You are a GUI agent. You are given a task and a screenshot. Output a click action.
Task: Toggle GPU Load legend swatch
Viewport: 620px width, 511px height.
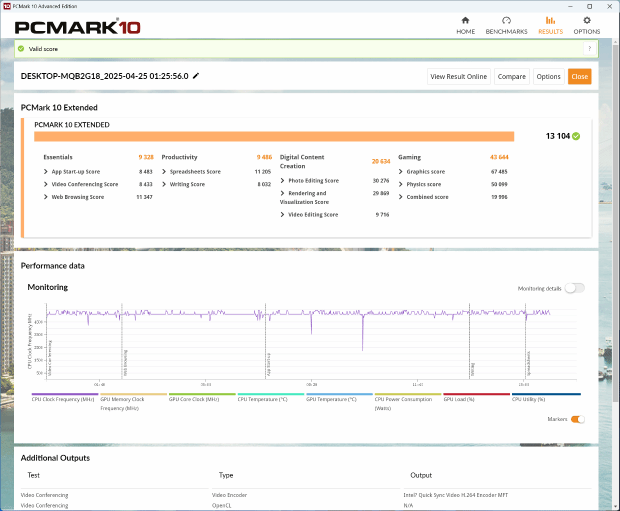point(476,394)
